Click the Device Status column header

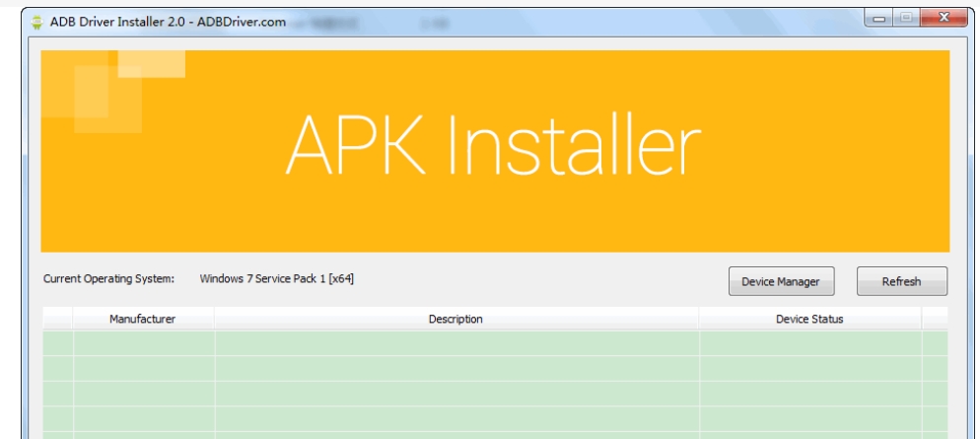809,319
